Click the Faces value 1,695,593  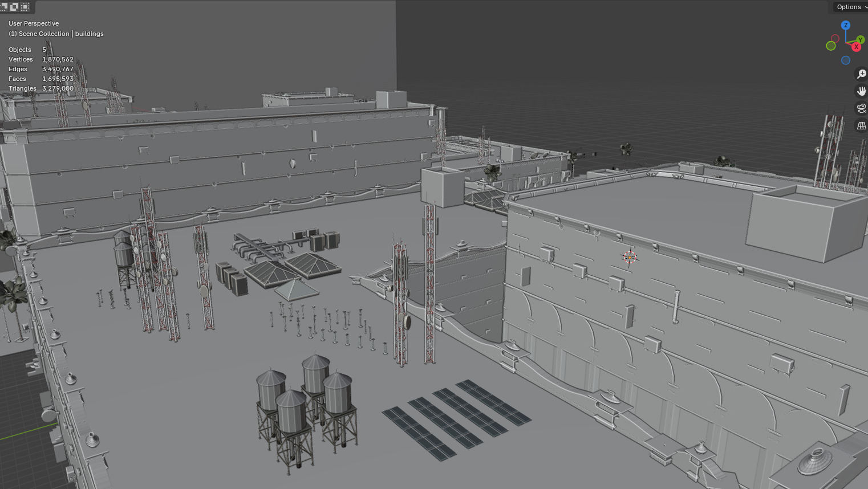pyautogui.click(x=58, y=79)
